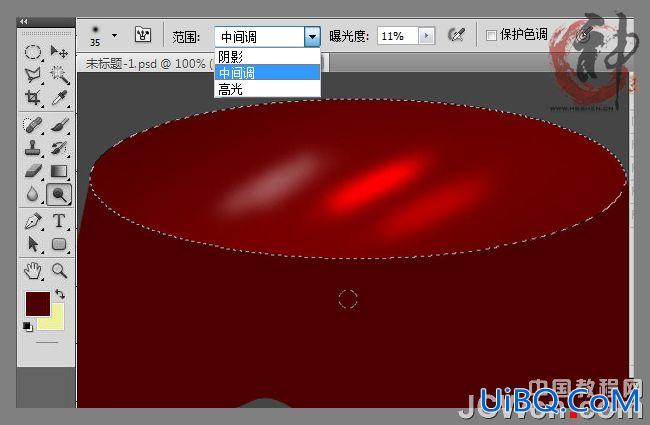Open the exposure slider arrow

click(426, 36)
